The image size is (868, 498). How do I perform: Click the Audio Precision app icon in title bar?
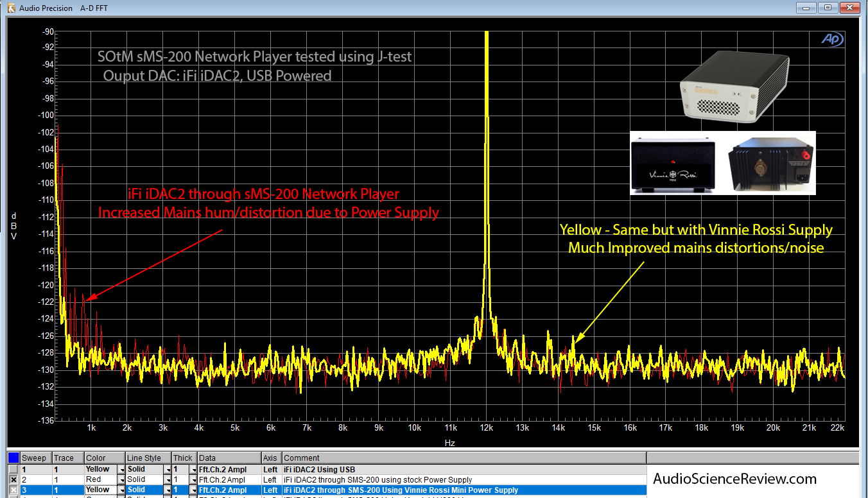point(11,8)
